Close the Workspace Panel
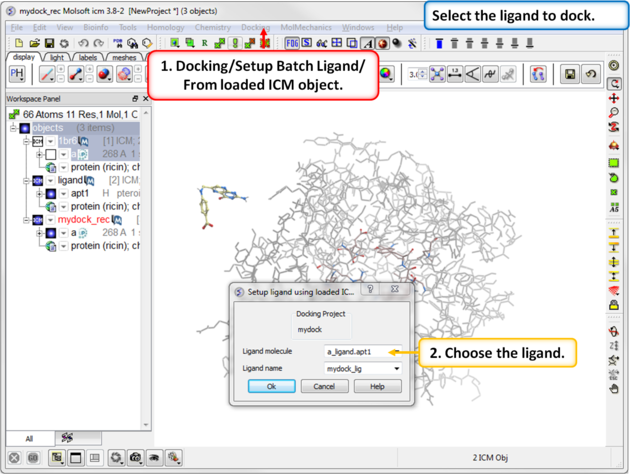 click(x=145, y=98)
